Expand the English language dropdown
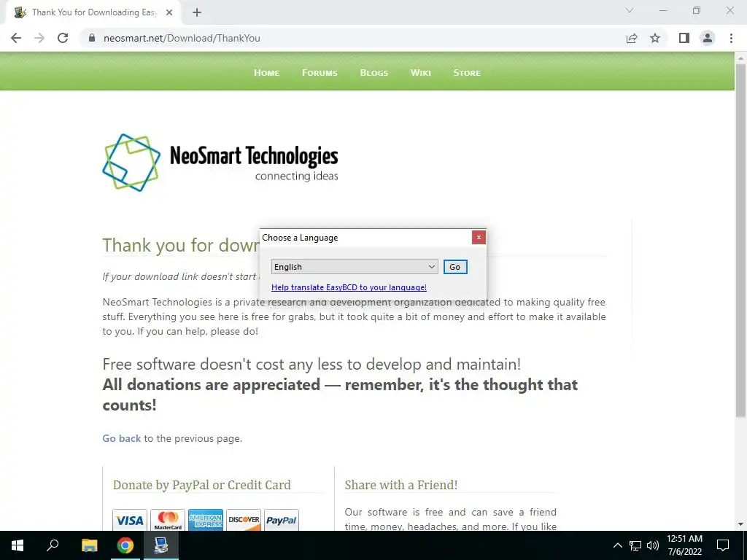The height and width of the screenshot is (560, 747). (x=355, y=267)
